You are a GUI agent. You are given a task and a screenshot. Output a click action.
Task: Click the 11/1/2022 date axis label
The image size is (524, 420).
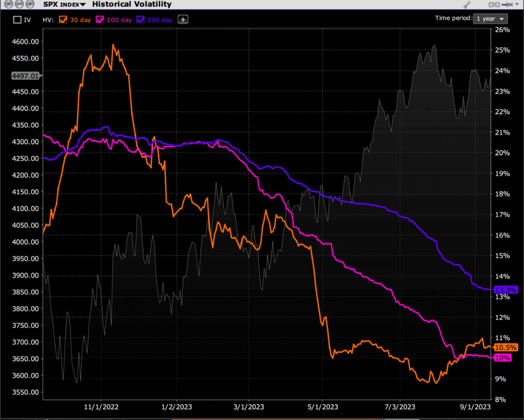pos(101,407)
